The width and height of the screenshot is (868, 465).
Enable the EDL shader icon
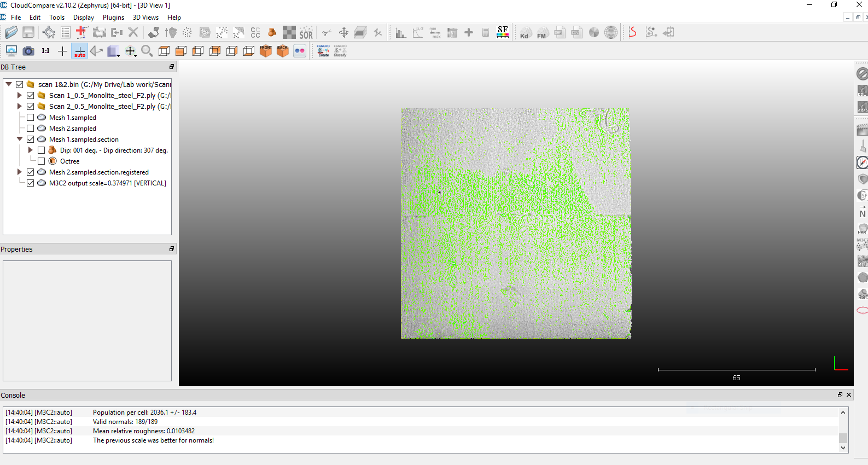click(863, 91)
